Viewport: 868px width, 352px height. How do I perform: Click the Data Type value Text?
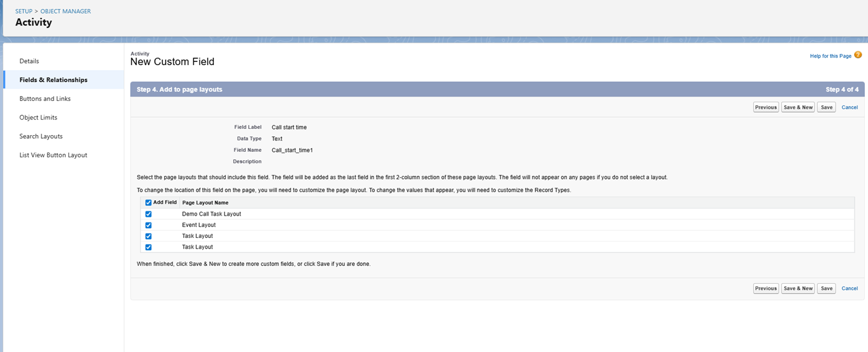point(277,139)
